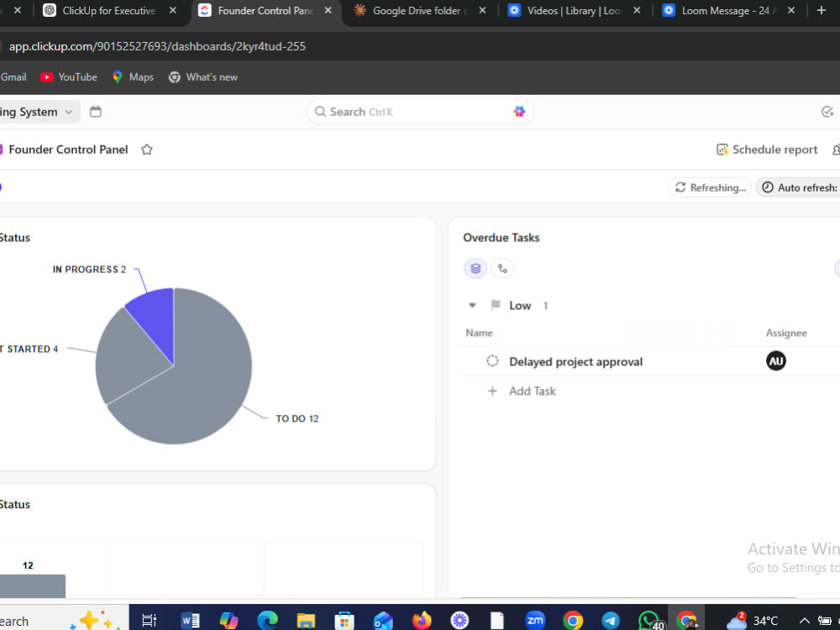Open the What's new bookmark
Viewport: 840px width, 630px height.
203,77
